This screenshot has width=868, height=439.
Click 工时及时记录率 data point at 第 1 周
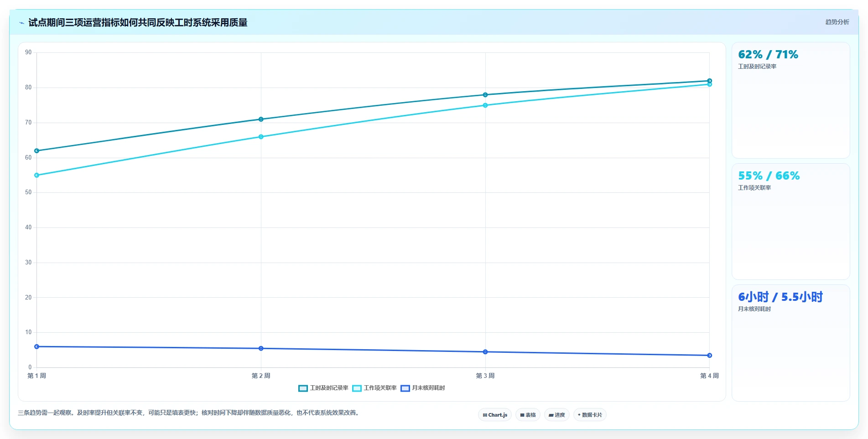coord(37,151)
